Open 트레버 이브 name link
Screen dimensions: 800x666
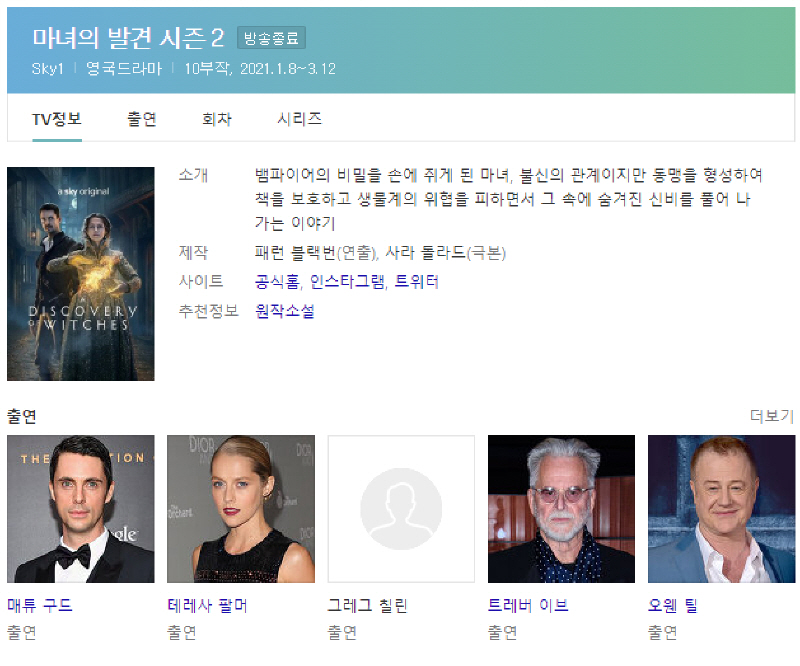tap(527, 605)
